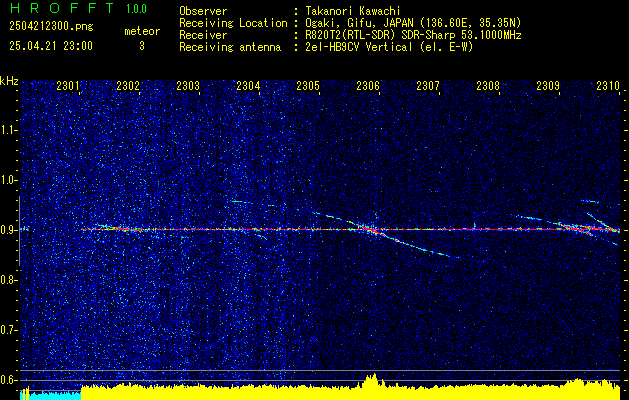Click the 2310 time marker

[608, 85]
